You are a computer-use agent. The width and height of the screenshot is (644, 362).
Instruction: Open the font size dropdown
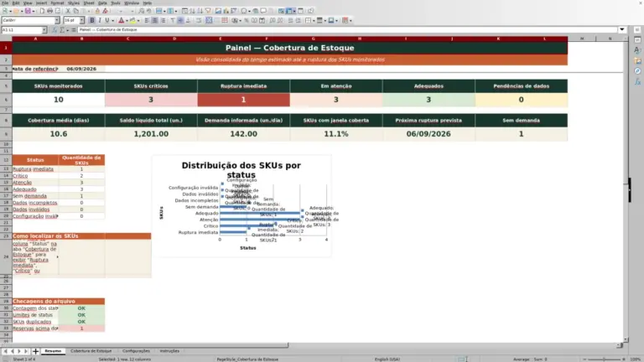[82, 20]
